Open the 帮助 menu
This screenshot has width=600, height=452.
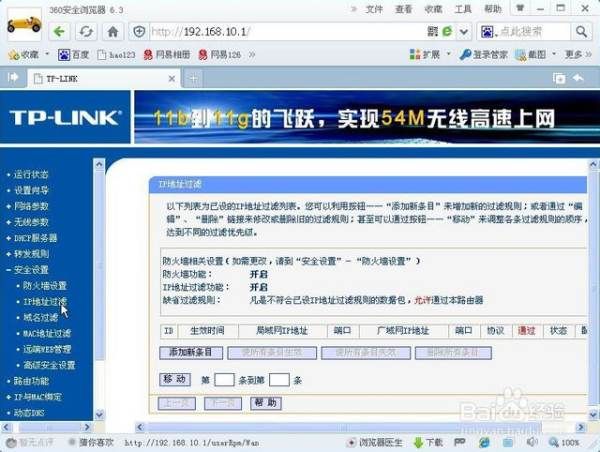[x=492, y=9]
